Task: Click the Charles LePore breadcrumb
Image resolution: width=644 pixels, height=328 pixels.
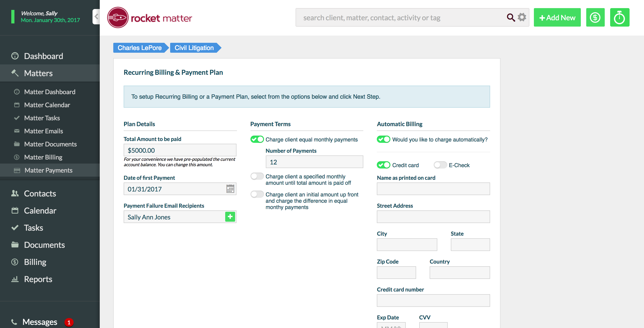Action: [139, 48]
